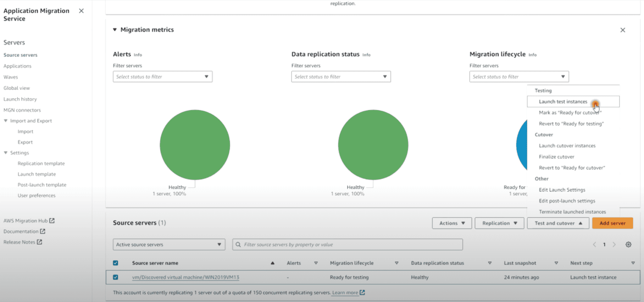Focus the Filter source servers search field

[347, 244]
